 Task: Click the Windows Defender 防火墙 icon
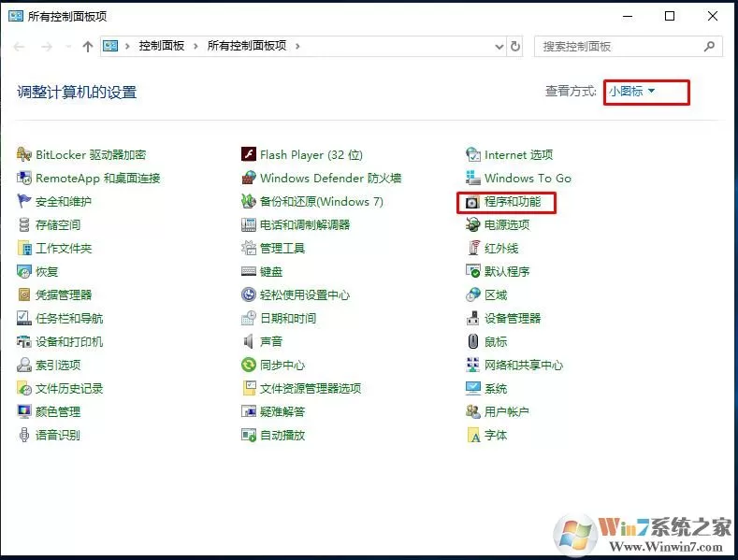click(x=249, y=178)
